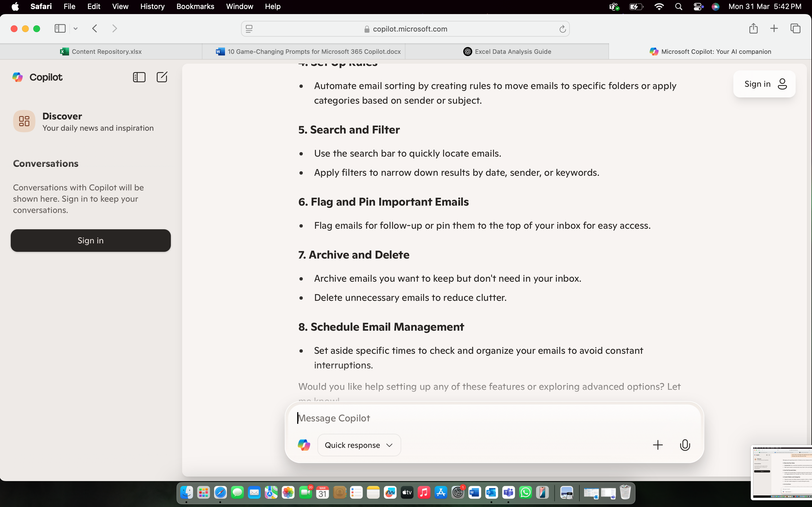Image resolution: width=812 pixels, height=507 pixels.
Task: Open the History menu
Action: [x=152, y=6]
